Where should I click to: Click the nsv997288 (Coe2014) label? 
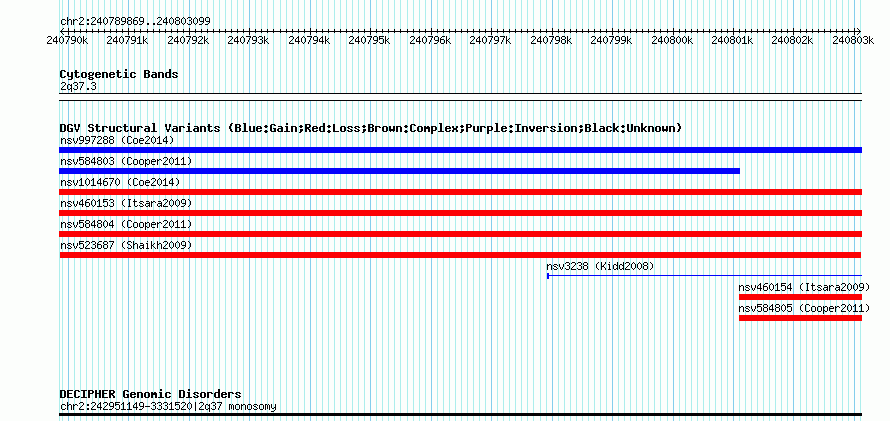(x=117, y=140)
